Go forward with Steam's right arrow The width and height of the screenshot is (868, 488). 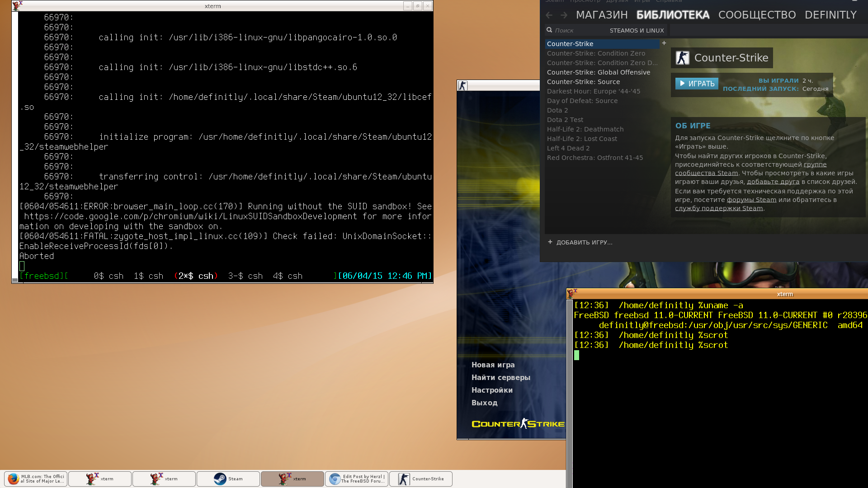coord(564,15)
